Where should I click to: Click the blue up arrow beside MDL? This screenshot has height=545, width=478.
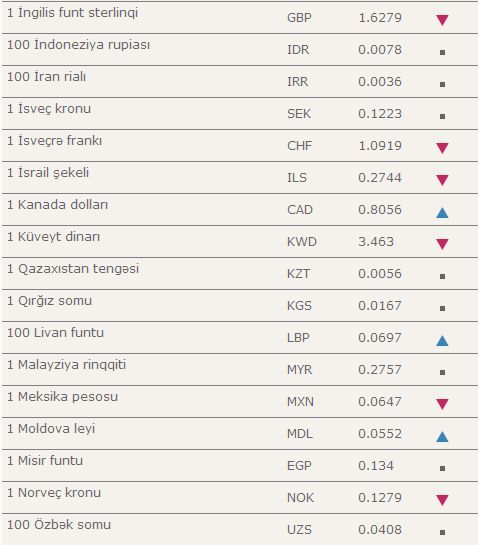coord(442,437)
